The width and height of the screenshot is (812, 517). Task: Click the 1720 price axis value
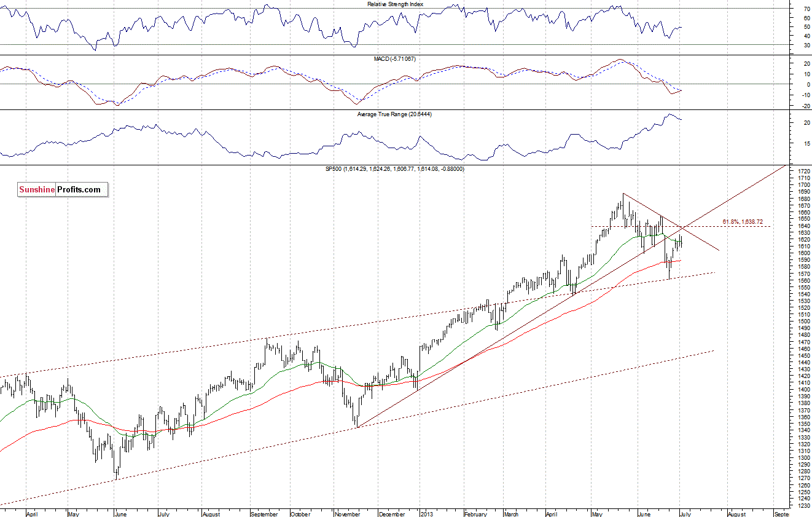coord(803,170)
